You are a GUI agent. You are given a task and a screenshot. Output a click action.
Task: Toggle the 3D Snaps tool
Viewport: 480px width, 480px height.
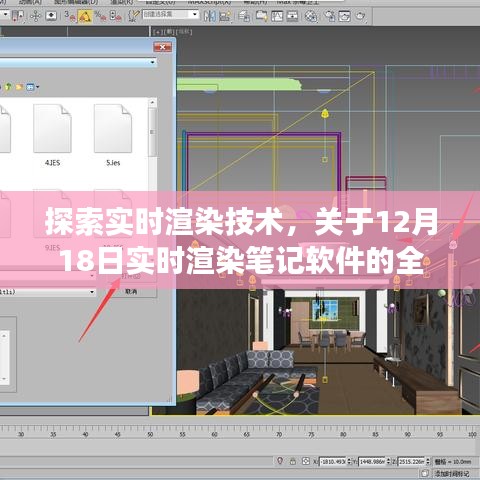[70, 16]
